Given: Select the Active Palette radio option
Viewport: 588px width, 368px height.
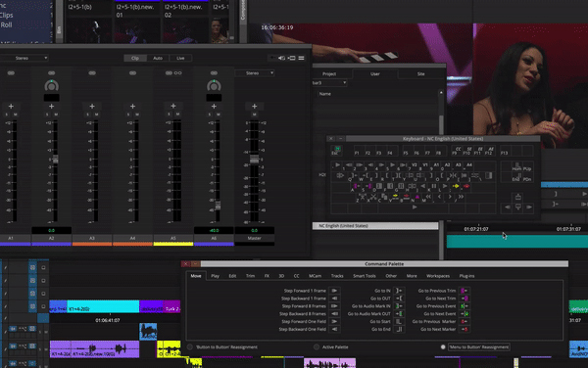Looking at the screenshot, I should [317, 347].
